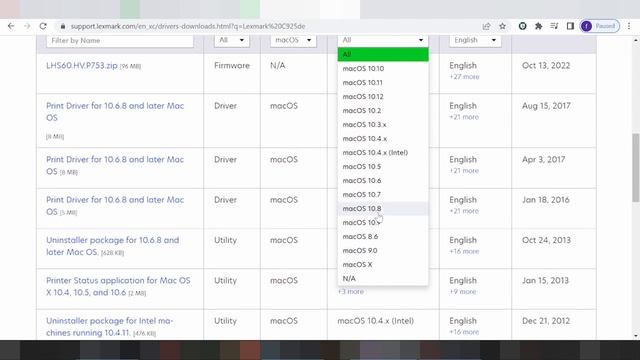This screenshot has height=360, width=640.
Task: Click the scrollbar down arrow
Action: (x=636, y=336)
